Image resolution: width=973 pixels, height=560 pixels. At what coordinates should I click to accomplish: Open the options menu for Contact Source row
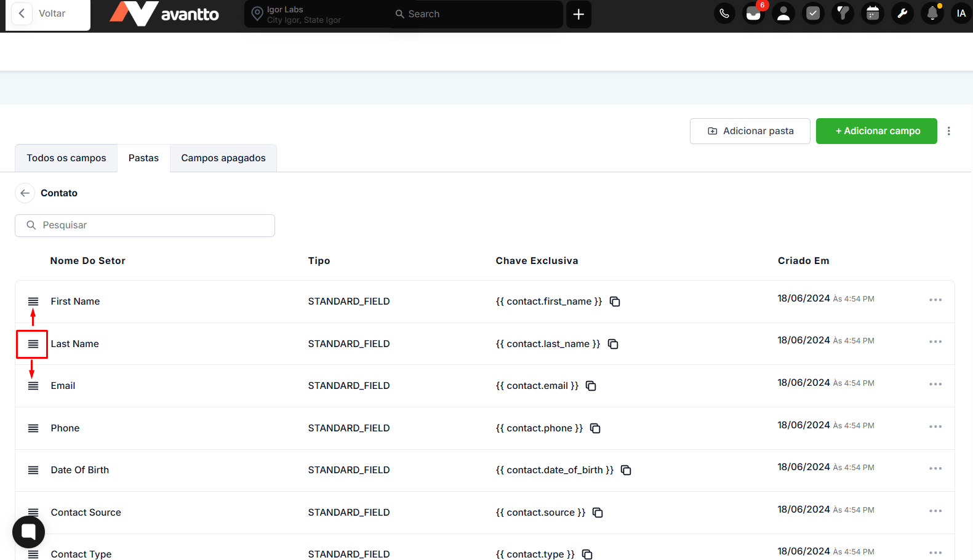935,511
